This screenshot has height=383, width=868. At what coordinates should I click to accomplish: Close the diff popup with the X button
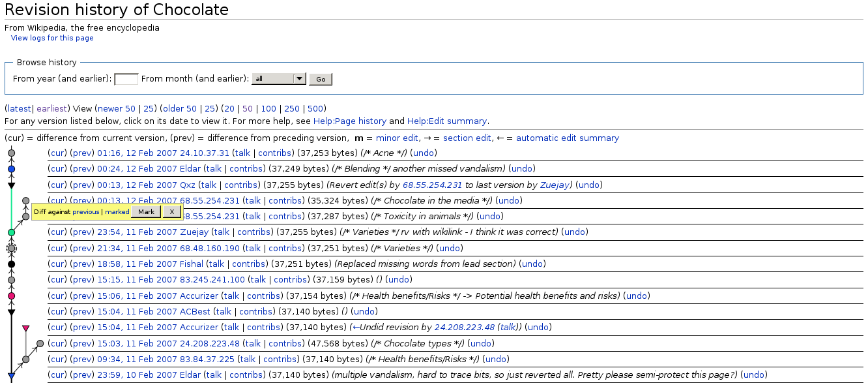(171, 211)
